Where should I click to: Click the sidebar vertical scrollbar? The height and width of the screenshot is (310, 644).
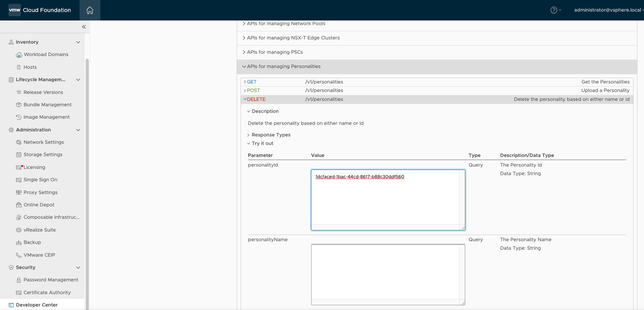(87, 184)
